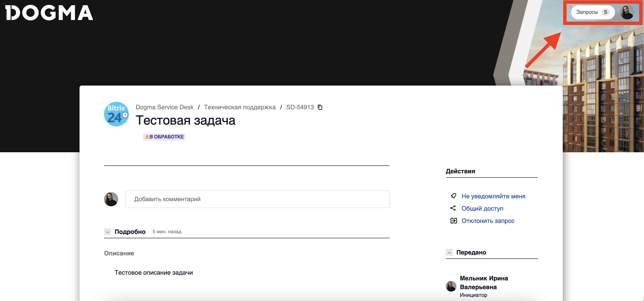Image resolution: width=644 pixels, height=301 pixels.
Task: Collapse the Подробно section
Action: point(107,232)
